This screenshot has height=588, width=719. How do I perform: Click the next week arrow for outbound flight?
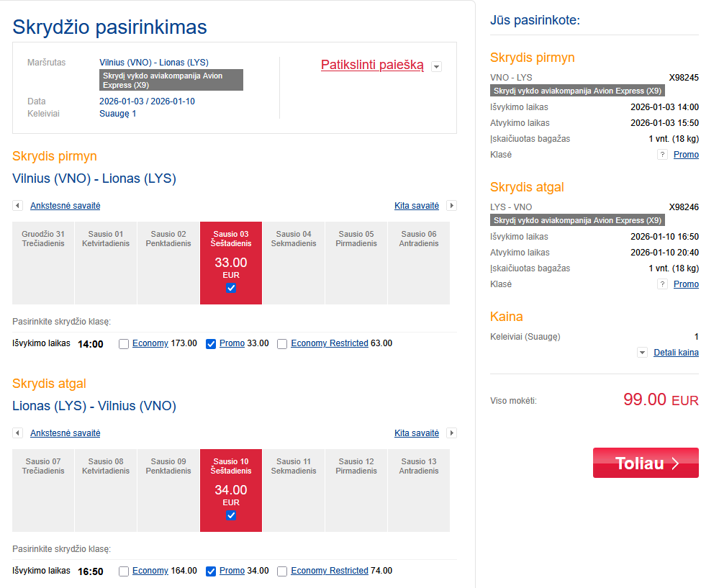pyautogui.click(x=451, y=206)
